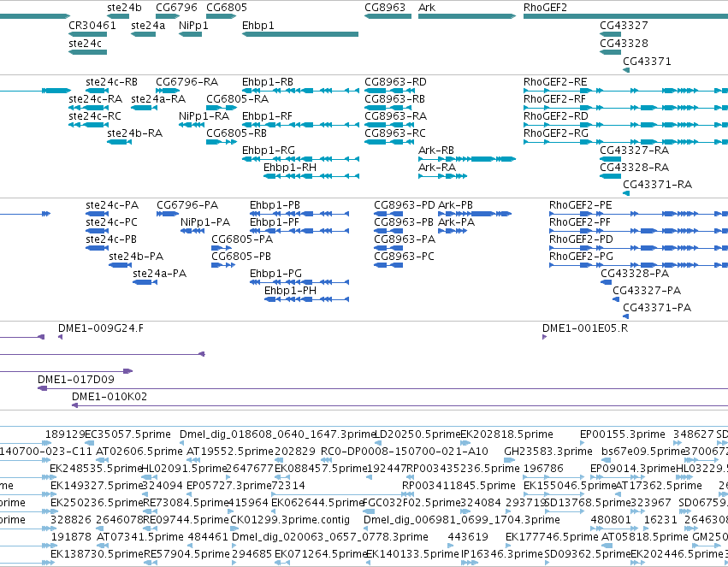Click the CG43371 gene label
The width and height of the screenshot is (728, 567).
pyautogui.click(x=647, y=62)
